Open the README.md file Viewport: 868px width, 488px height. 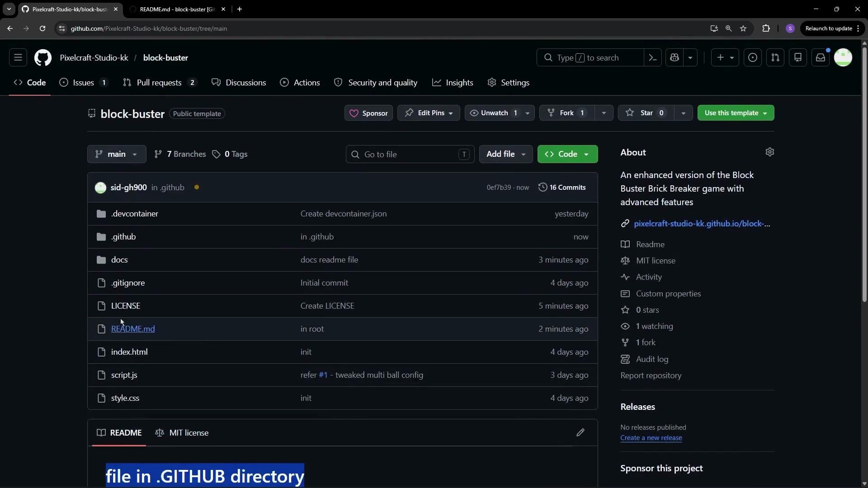pyautogui.click(x=133, y=329)
